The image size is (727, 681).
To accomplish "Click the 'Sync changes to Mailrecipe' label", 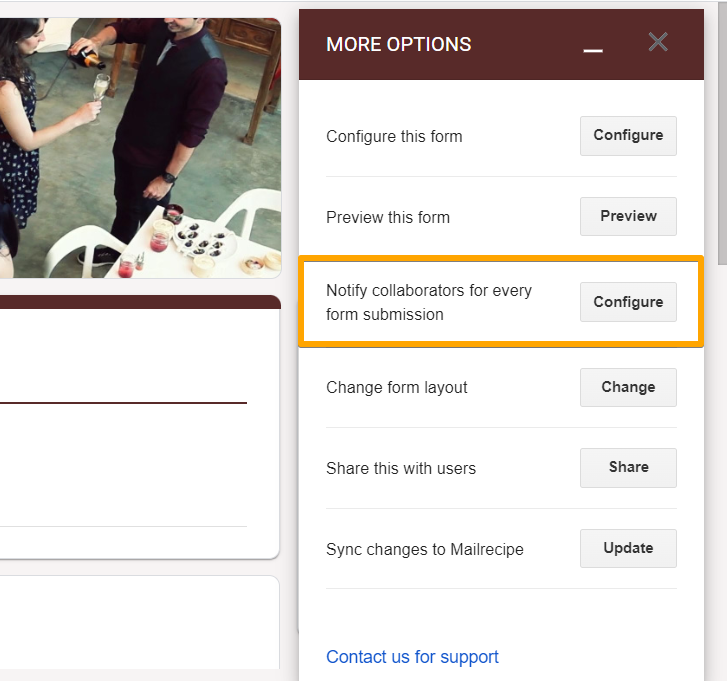I will (x=425, y=549).
